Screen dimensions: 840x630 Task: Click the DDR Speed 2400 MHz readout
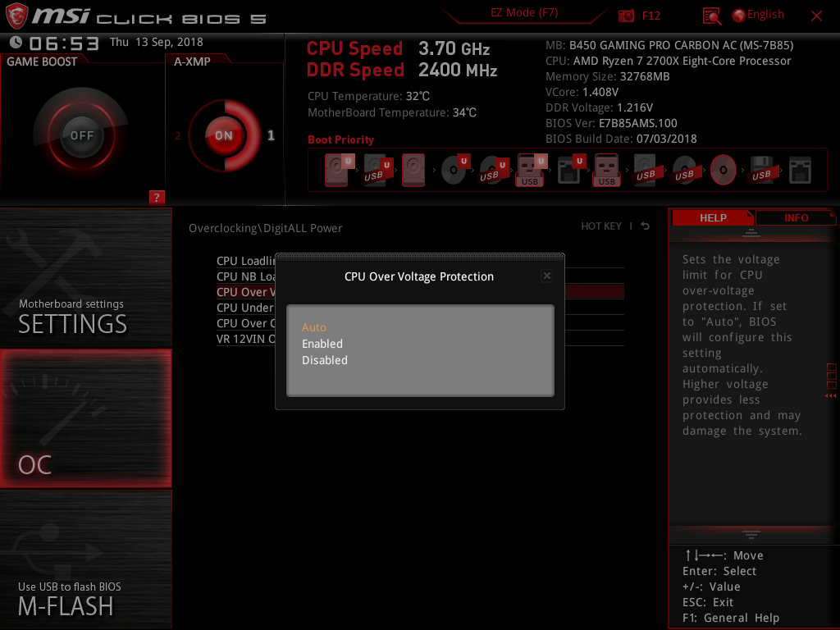pos(402,70)
